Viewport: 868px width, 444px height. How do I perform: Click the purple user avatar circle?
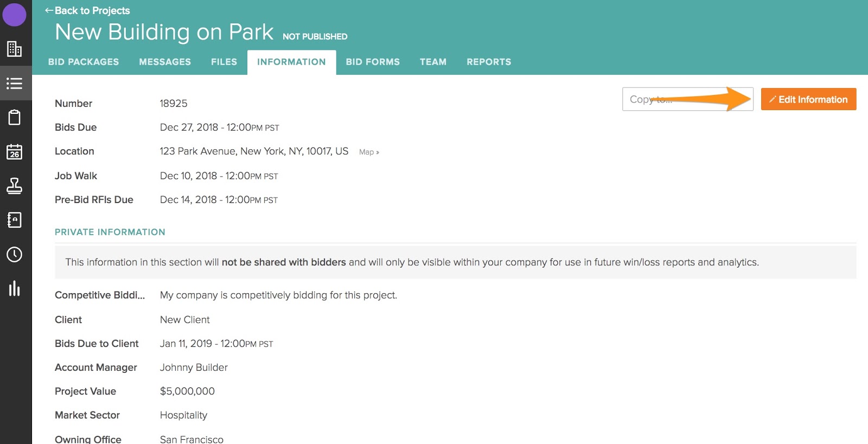click(15, 15)
